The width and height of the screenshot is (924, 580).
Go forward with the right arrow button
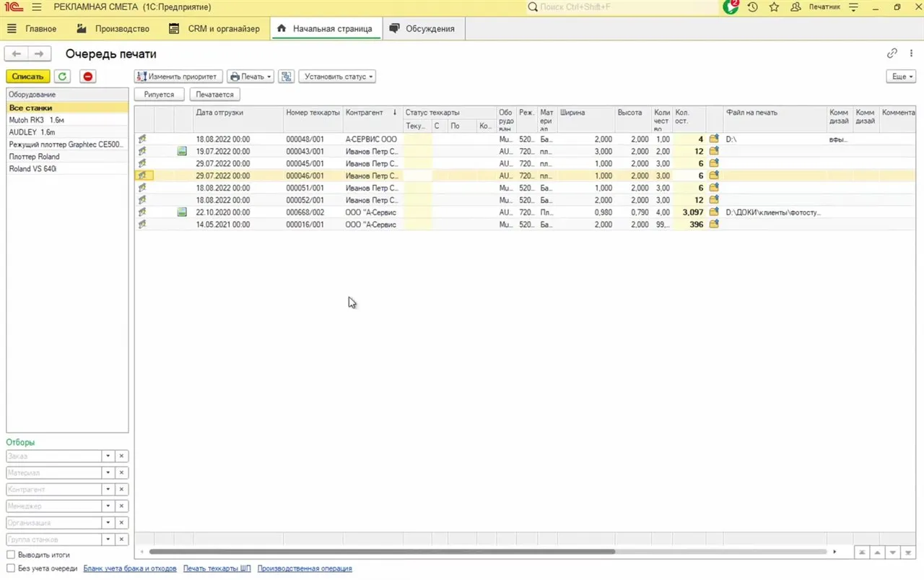point(40,53)
